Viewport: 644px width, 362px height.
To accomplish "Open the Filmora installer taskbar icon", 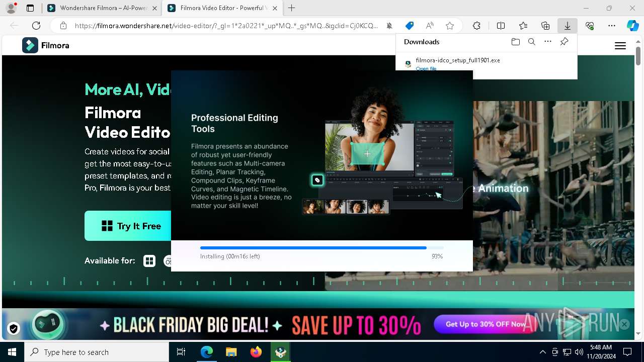I will click(x=281, y=352).
